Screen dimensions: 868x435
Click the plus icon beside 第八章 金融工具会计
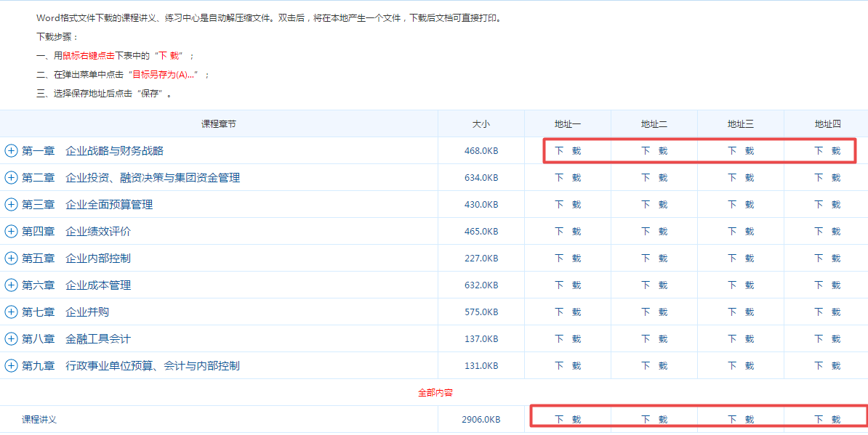[x=11, y=339]
